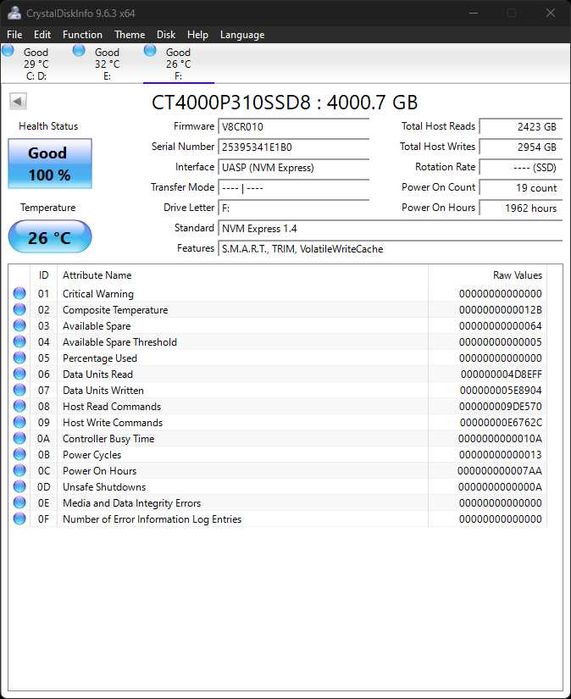Open the Language menu
The width and height of the screenshot is (571, 699).
[242, 35]
